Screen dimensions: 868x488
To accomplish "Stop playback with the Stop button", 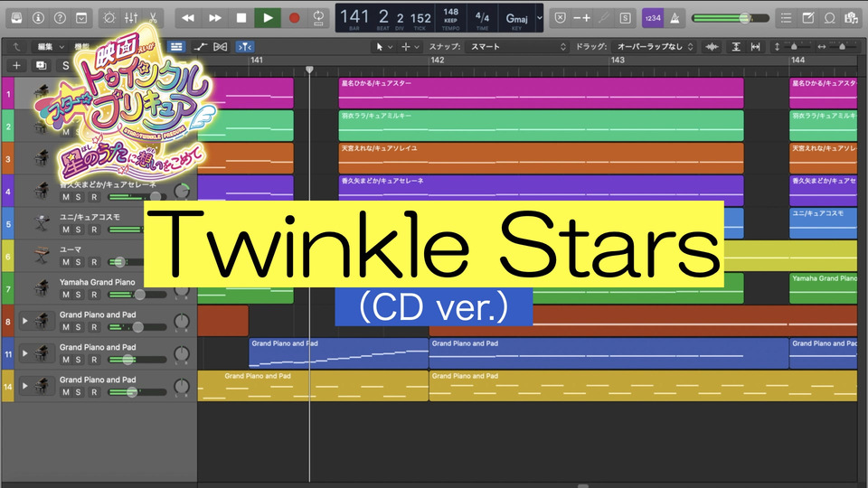I will pyautogui.click(x=241, y=18).
